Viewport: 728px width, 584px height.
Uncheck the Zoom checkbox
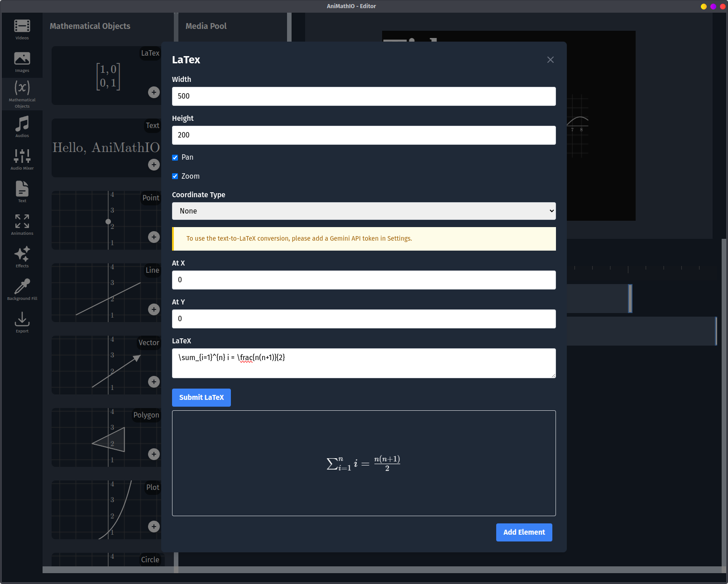(175, 176)
